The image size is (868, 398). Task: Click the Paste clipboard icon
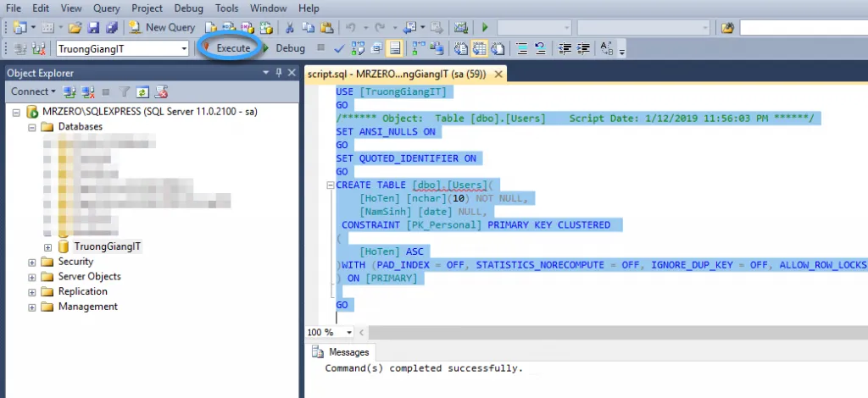[x=327, y=27]
